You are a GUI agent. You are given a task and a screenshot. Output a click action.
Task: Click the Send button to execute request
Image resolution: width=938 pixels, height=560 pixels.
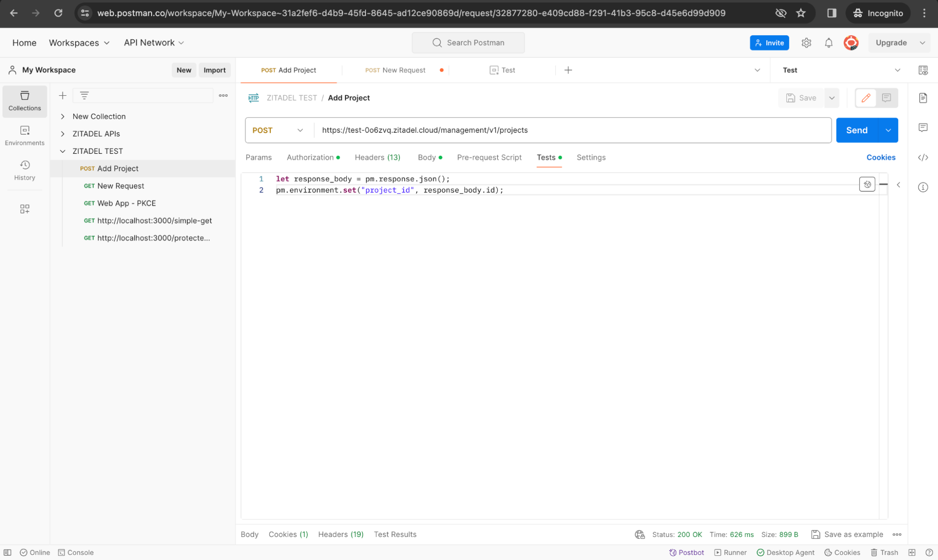pos(857,129)
